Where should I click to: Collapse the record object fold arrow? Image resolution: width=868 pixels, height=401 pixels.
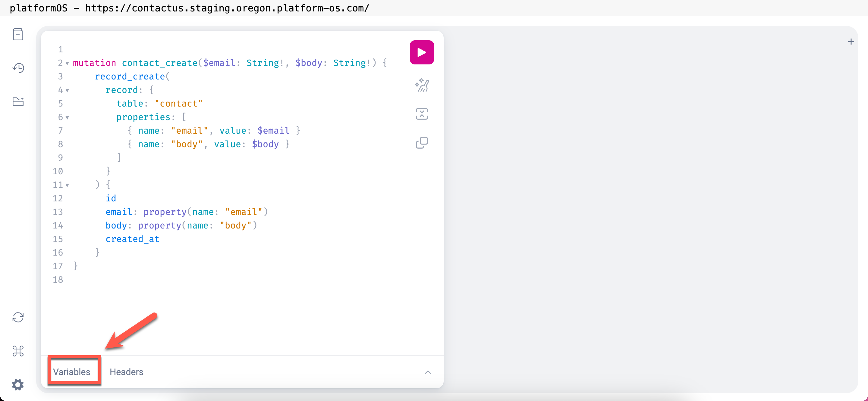point(67,91)
